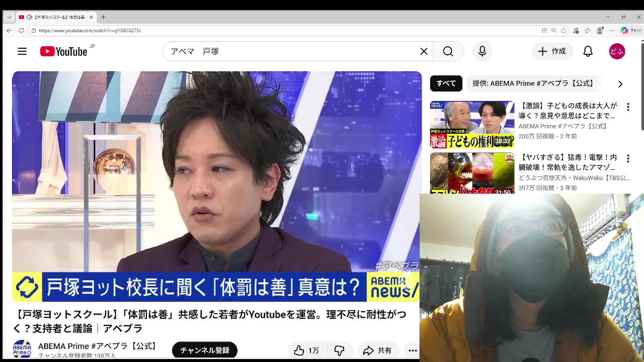Select the 提供: ABEMA Prime chip
Viewport: 644px width, 362px height.
pyautogui.click(x=533, y=83)
